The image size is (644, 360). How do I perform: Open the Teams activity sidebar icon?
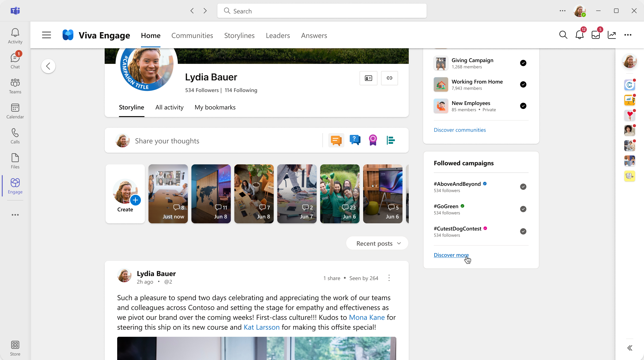[x=15, y=35]
